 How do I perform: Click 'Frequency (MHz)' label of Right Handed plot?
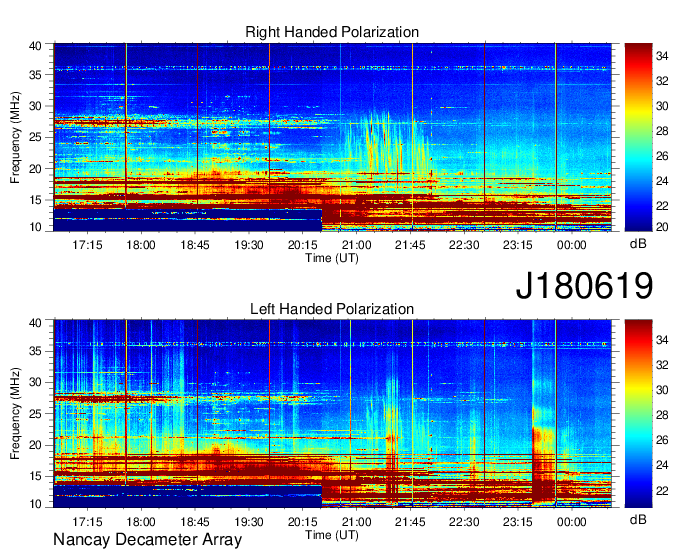(x=15, y=137)
